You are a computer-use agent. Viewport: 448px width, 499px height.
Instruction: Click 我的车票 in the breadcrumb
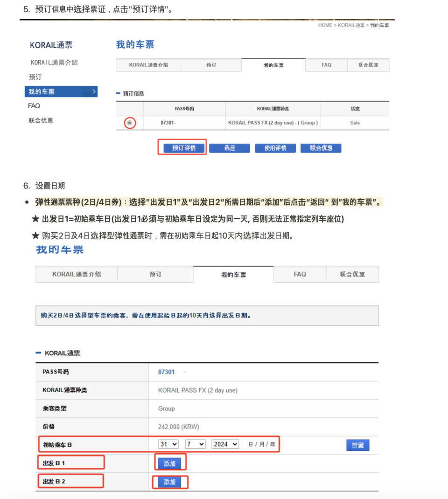(379, 26)
